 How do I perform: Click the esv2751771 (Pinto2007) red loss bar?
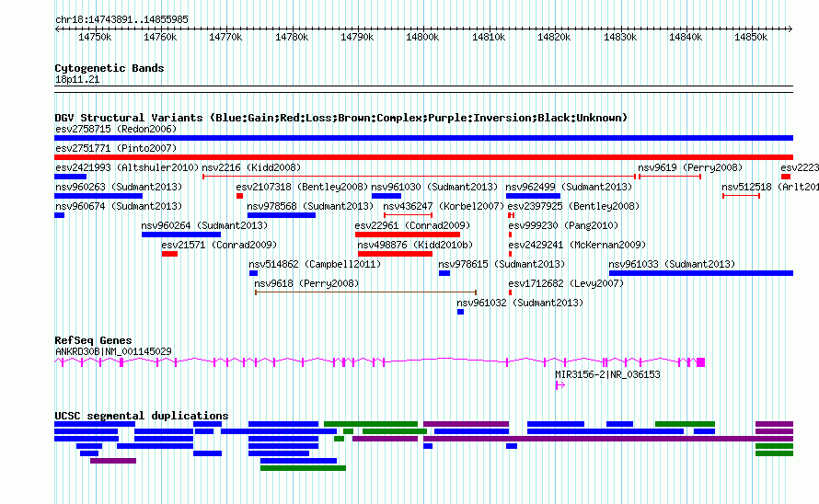click(x=423, y=157)
